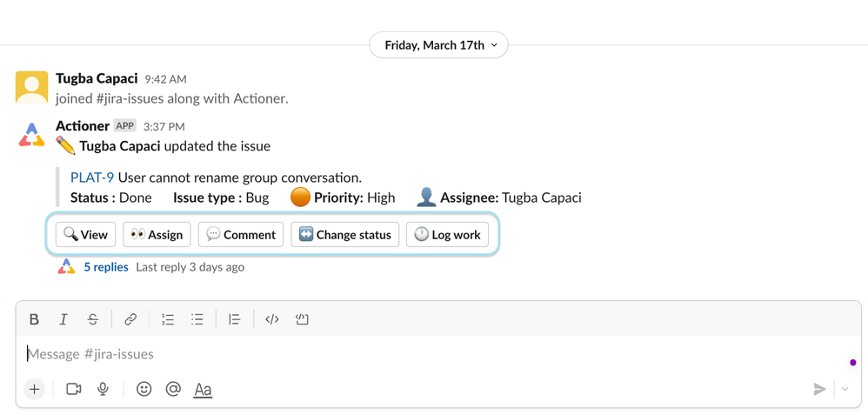Viewport: 868px width, 415px height.
Task: Apply blockquote formatting
Action: [235, 319]
